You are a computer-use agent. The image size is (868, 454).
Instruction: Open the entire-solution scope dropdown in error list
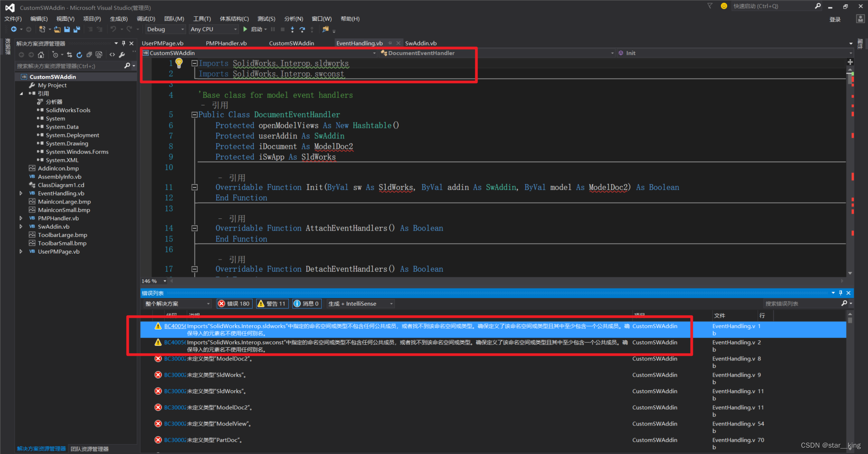(x=177, y=303)
